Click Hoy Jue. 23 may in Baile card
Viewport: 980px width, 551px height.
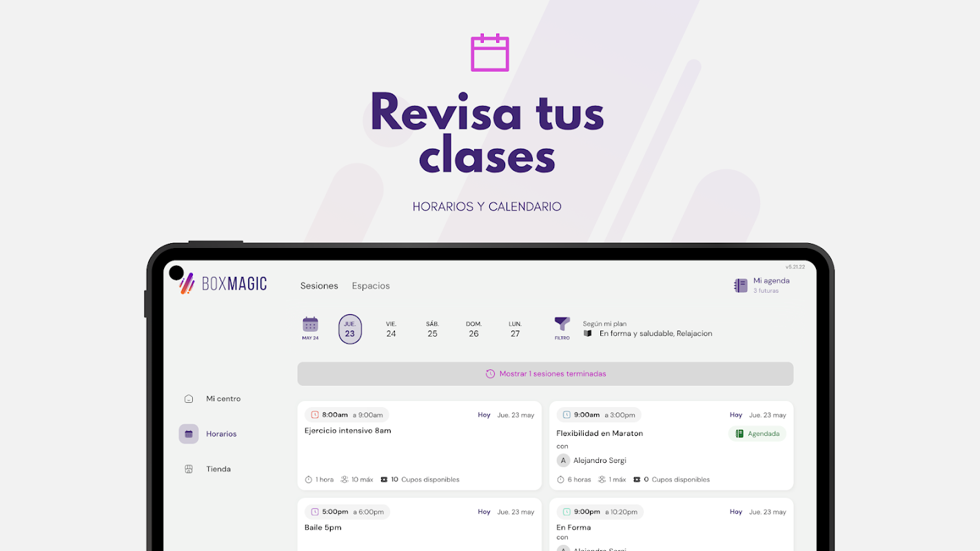pyautogui.click(x=506, y=512)
